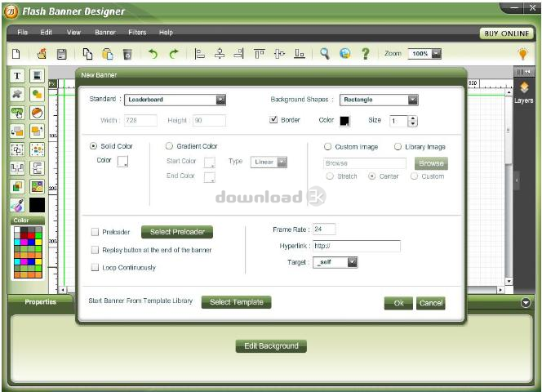Open the Zoom 100% dropdown
The image size is (542, 392).
coord(424,54)
